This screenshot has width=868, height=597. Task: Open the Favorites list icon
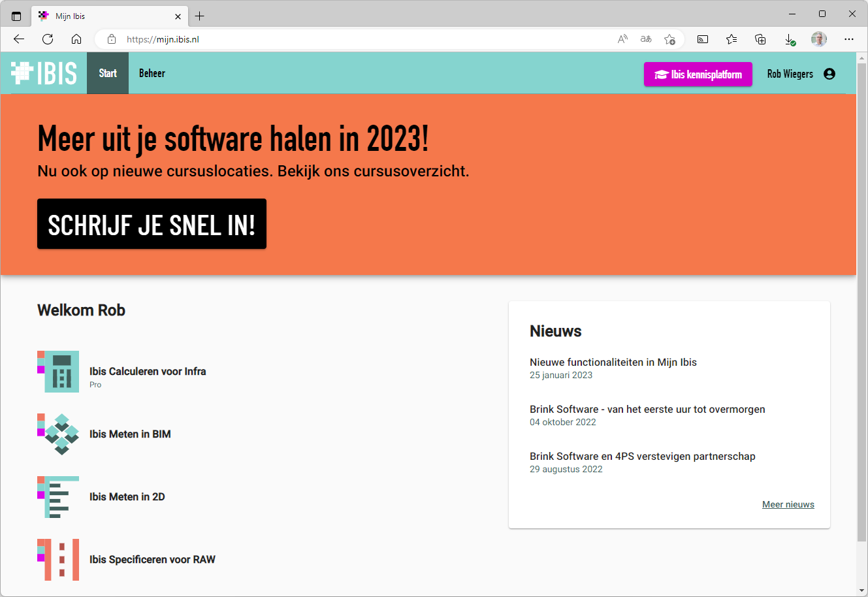click(x=731, y=39)
